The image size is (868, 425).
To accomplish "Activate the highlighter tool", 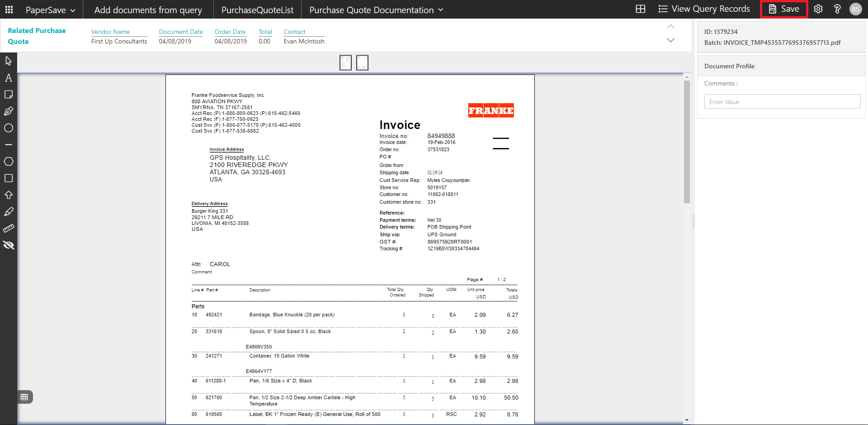I will (x=9, y=212).
